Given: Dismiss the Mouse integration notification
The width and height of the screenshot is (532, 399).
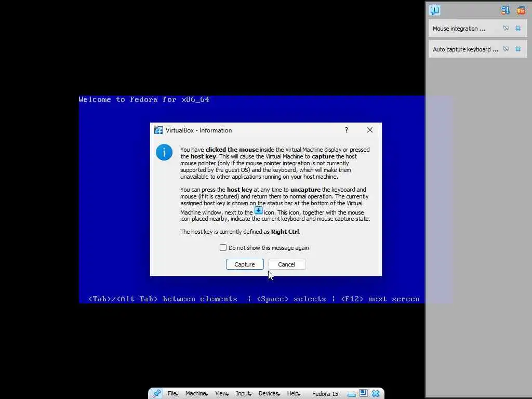Looking at the screenshot, I should tap(518, 28).
